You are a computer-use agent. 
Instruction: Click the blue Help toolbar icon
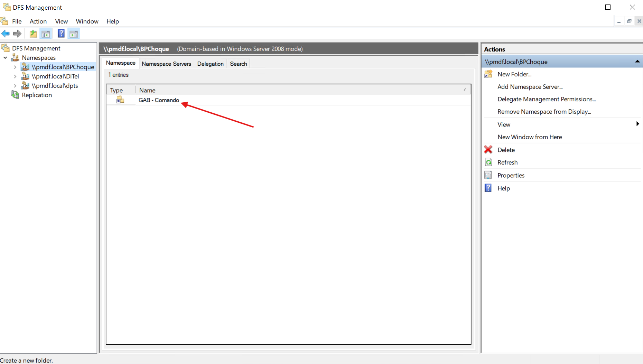point(61,34)
